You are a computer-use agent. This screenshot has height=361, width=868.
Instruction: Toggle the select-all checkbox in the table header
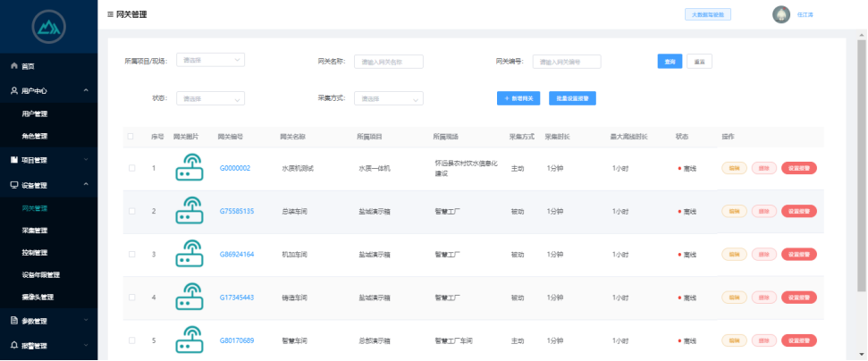[131, 137]
